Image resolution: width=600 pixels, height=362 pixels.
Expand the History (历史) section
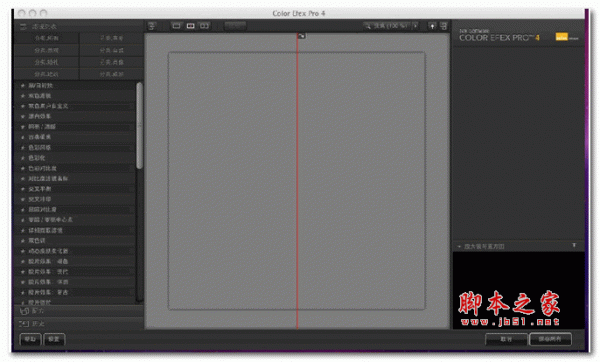tap(79, 324)
